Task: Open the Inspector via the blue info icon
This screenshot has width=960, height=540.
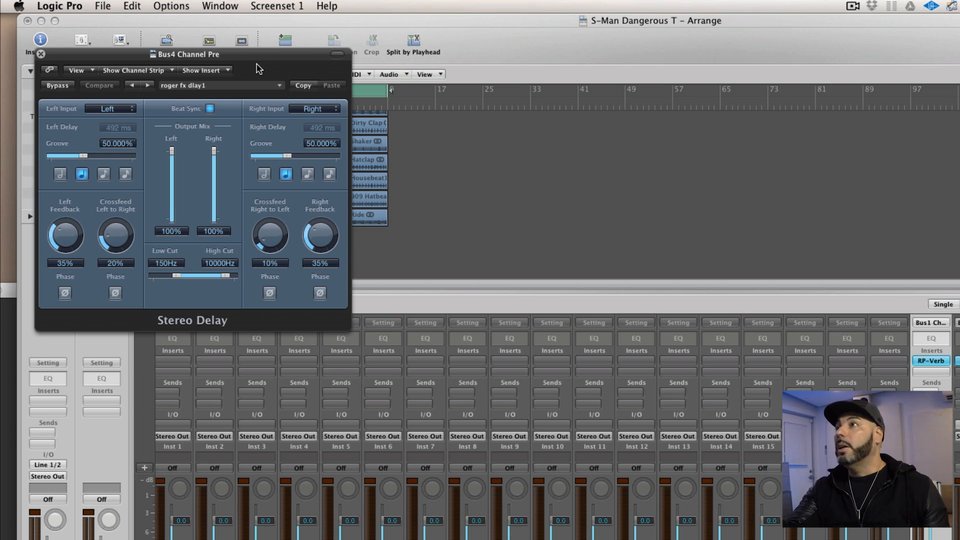Action: click(x=40, y=39)
